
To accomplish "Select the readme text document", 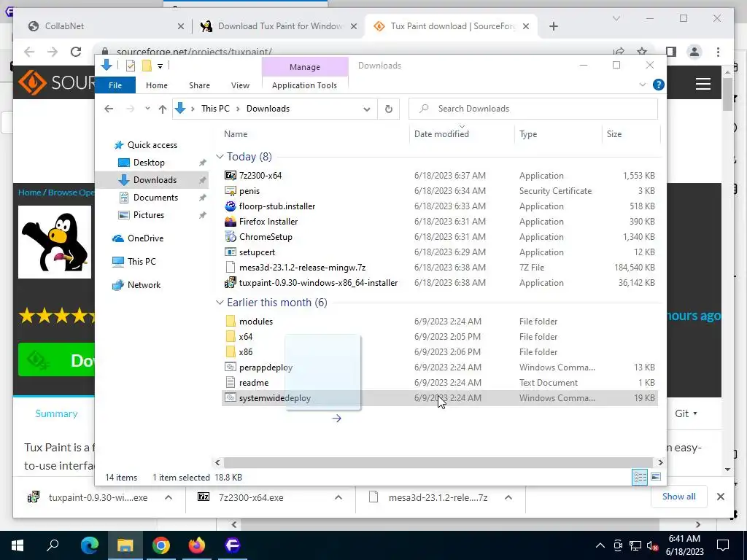I will tap(253, 382).
